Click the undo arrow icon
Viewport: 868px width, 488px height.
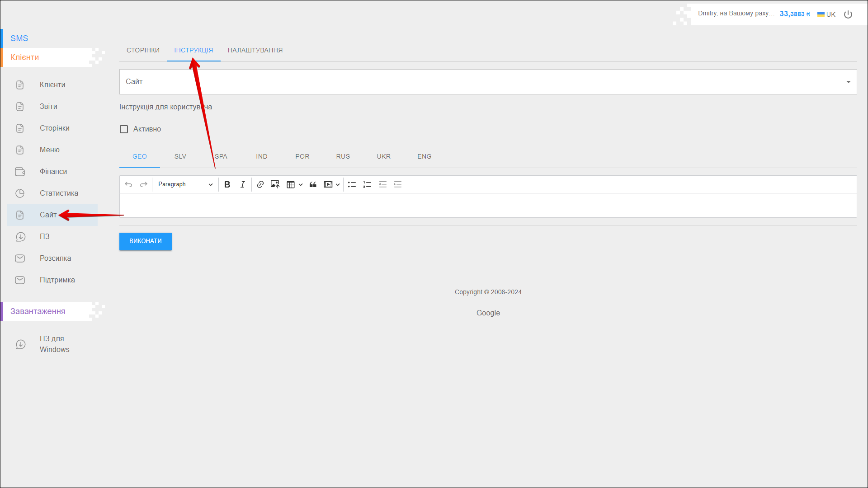[128, 184]
